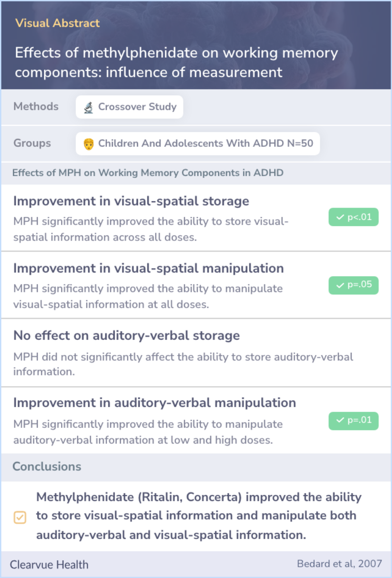
Task: Click the study title about methylphenidate
Action: tap(176, 62)
